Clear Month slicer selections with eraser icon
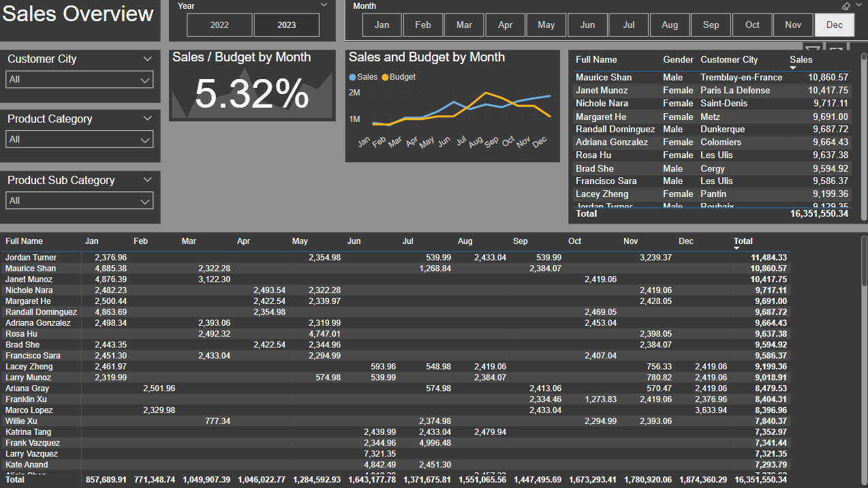This screenshot has height=488, width=868. (846, 5)
